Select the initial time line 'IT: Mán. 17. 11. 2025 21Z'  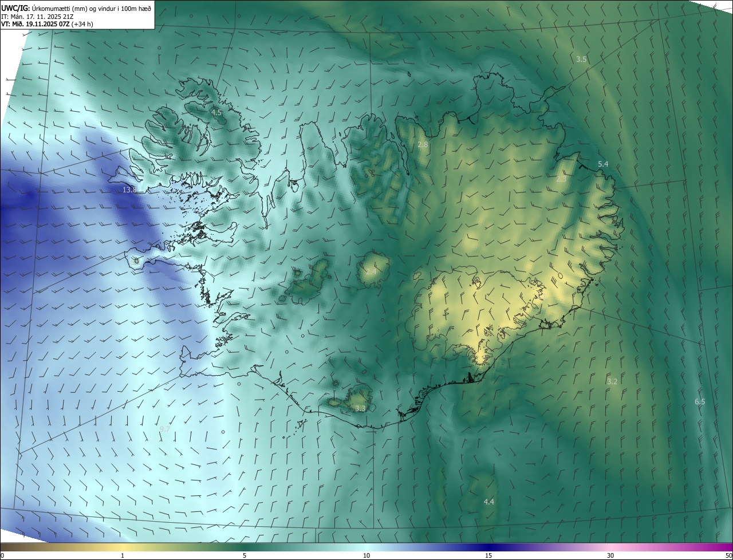pyautogui.click(x=38, y=16)
